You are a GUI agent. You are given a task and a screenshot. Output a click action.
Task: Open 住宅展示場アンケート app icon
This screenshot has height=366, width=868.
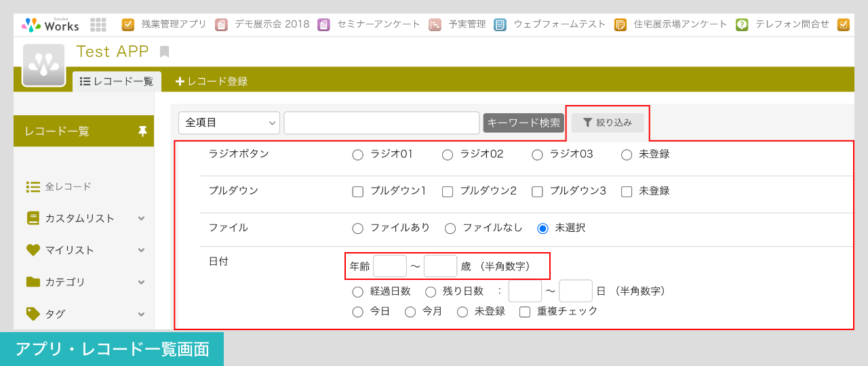pos(620,24)
